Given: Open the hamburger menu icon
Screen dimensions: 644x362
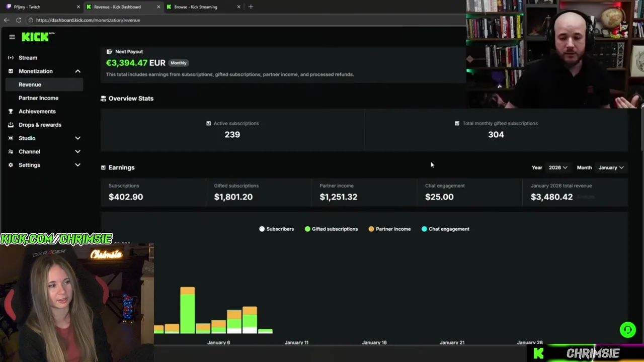Looking at the screenshot, I should click(12, 37).
